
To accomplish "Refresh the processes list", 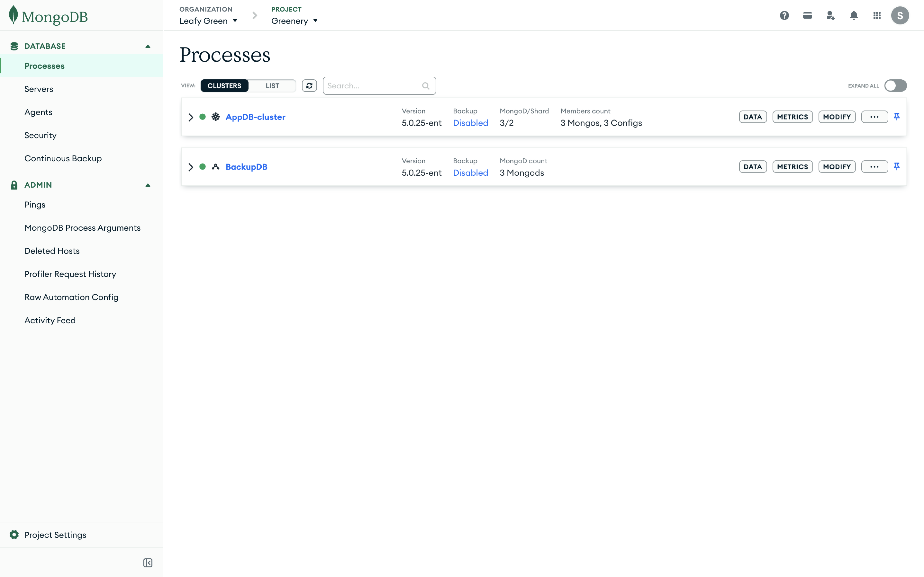I will point(309,85).
